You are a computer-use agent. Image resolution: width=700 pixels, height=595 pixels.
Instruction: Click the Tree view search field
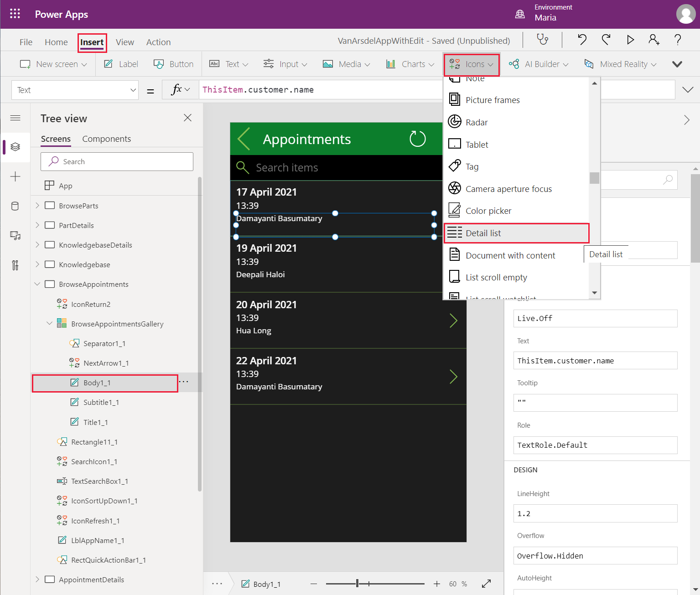click(x=117, y=161)
